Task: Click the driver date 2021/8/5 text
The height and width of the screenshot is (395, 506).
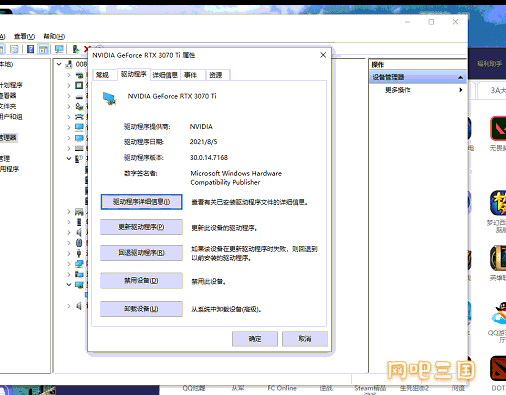Action: tap(203, 142)
